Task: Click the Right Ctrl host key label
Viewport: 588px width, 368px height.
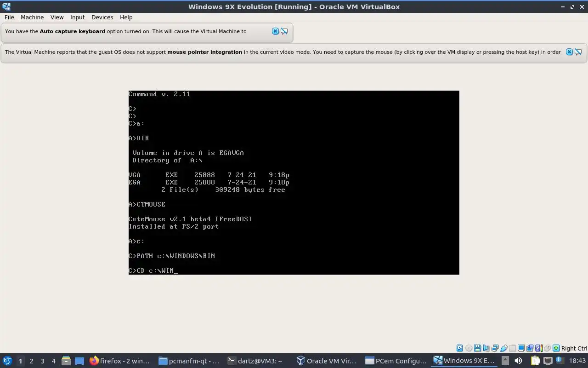Action: (574, 348)
